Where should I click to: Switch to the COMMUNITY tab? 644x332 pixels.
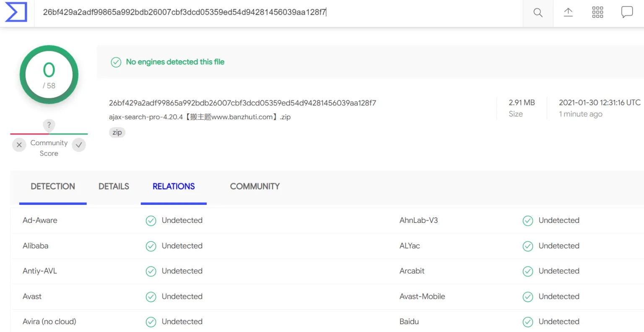pos(255,186)
